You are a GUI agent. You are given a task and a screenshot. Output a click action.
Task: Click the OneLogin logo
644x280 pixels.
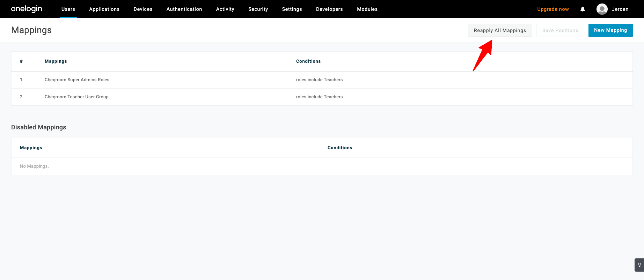coord(27,9)
